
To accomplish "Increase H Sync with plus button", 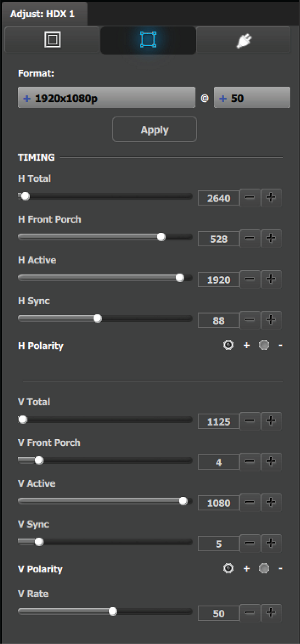I will [271, 320].
